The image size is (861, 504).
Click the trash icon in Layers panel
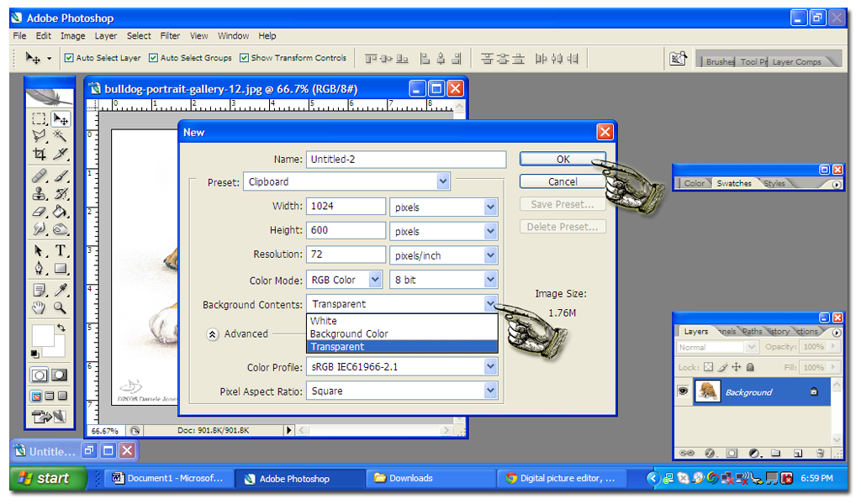click(820, 453)
